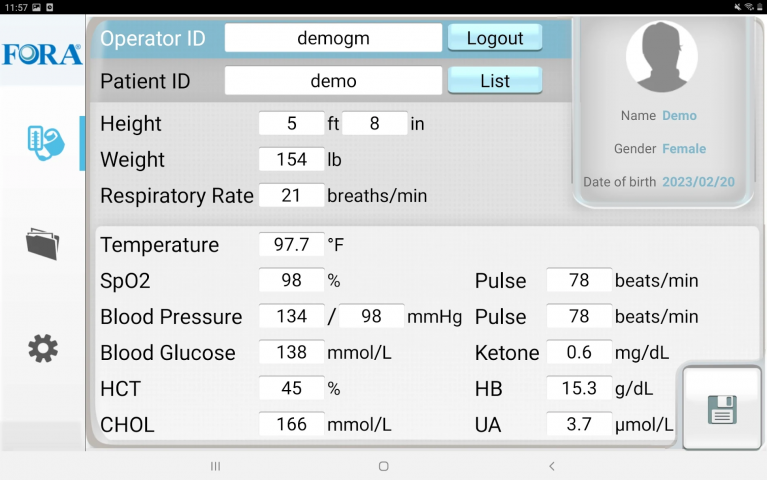Select the Patient ID field
Image resolution: width=767 pixels, height=480 pixels.
(x=333, y=81)
